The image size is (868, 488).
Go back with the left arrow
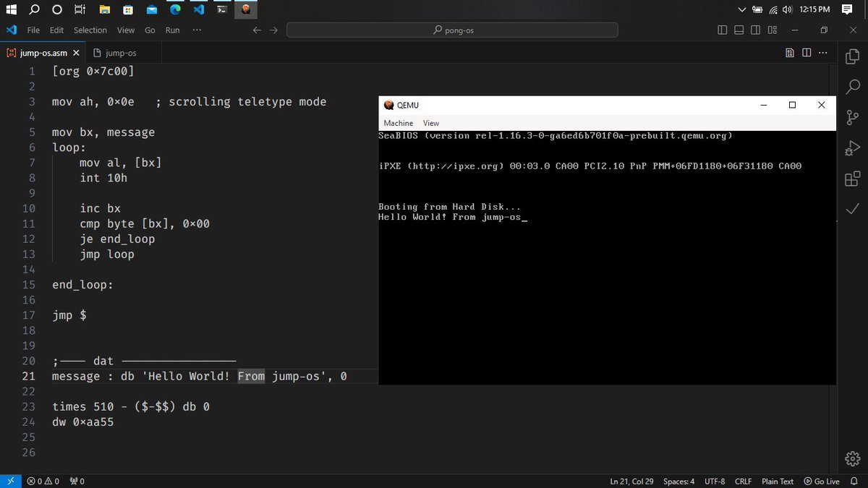[x=257, y=30]
